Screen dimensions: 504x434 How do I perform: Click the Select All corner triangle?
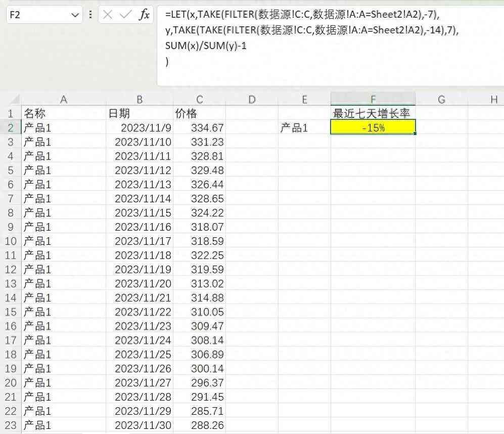point(14,100)
